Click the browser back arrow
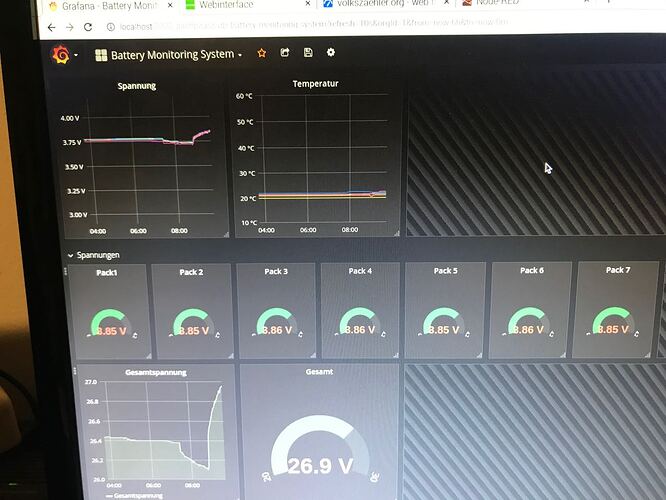 click(52, 27)
